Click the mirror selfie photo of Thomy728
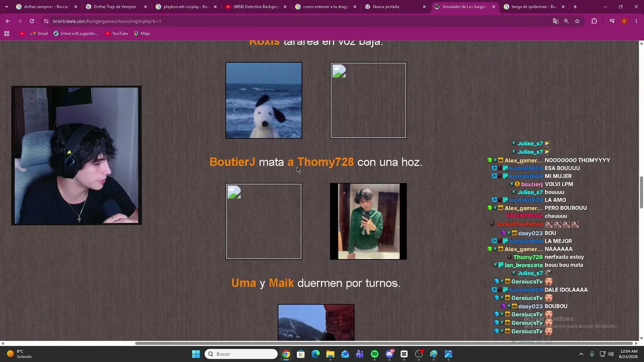Viewport: 644px width, 362px height. click(368, 221)
